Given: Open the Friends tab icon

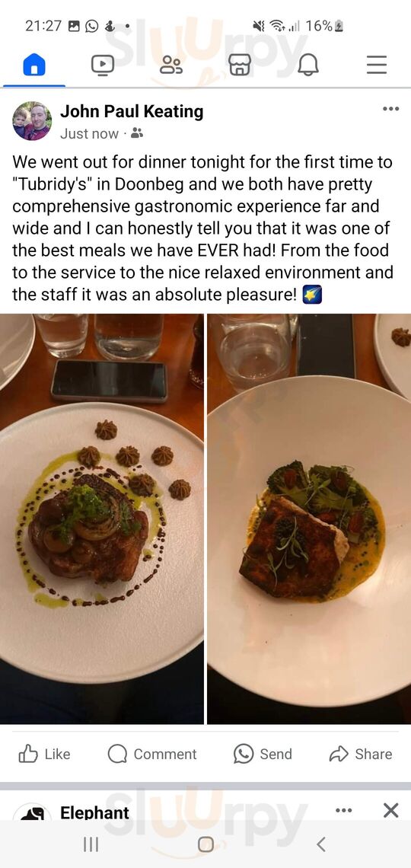Looking at the screenshot, I should pyautogui.click(x=171, y=65).
